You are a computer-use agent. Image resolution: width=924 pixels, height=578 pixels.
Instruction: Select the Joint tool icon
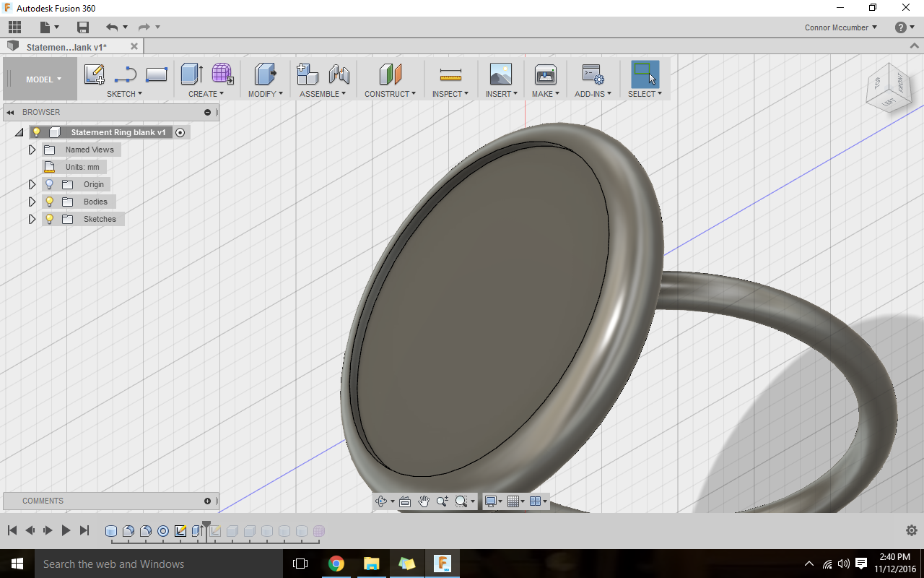pyautogui.click(x=339, y=74)
